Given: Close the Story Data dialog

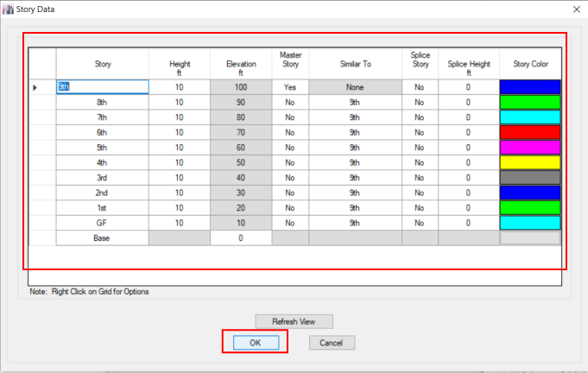Looking at the screenshot, I should (576, 8).
